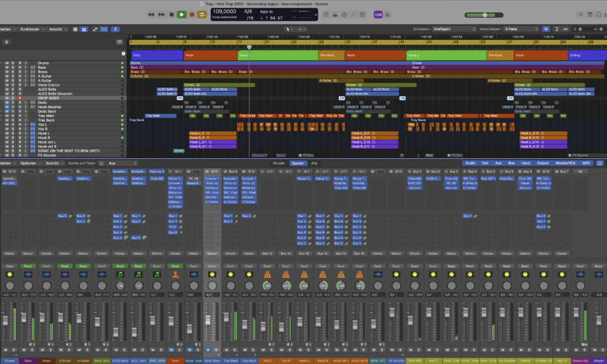Open the note pads icon
607x364 pixels.
point(590,15)
